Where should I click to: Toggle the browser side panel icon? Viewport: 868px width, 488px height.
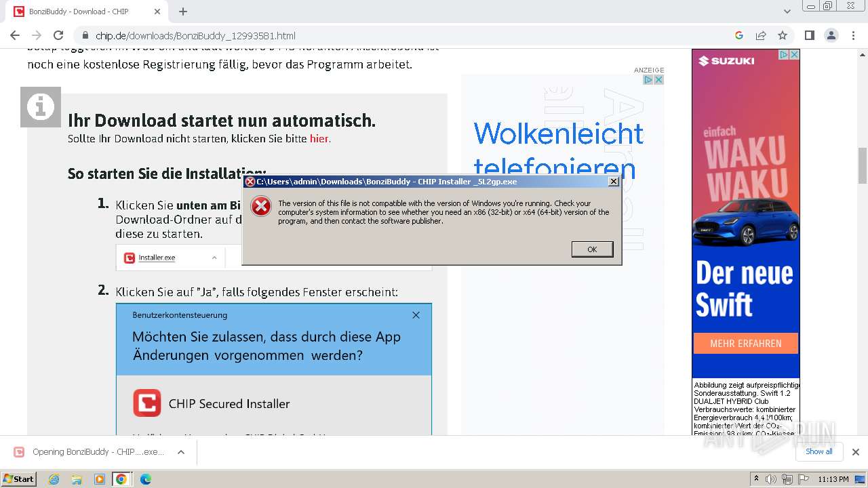810,35
